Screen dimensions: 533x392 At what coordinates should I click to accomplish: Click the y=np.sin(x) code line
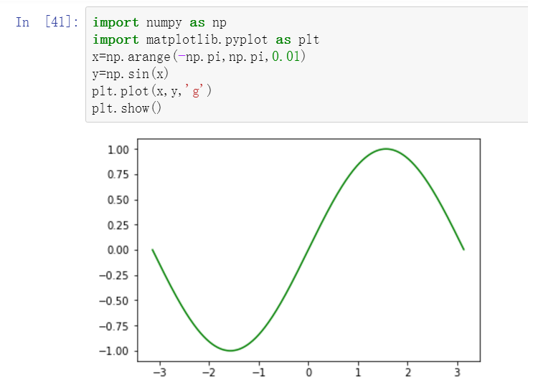coord(130,74)
